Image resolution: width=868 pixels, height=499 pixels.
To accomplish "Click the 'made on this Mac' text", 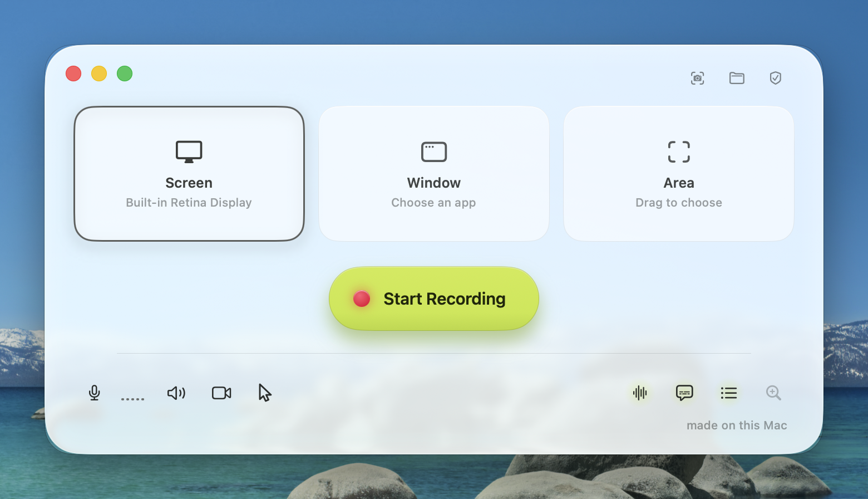I will 737,425.
